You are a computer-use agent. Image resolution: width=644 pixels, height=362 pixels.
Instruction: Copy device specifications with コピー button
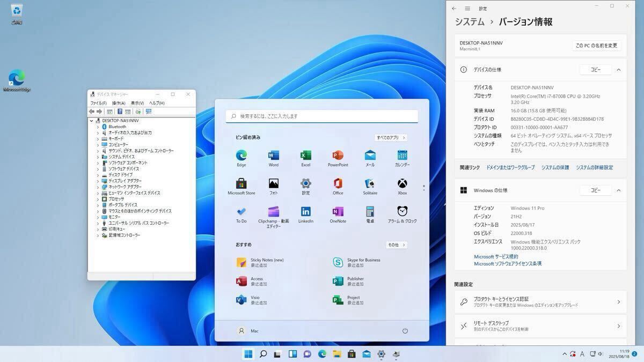[596, 70]
